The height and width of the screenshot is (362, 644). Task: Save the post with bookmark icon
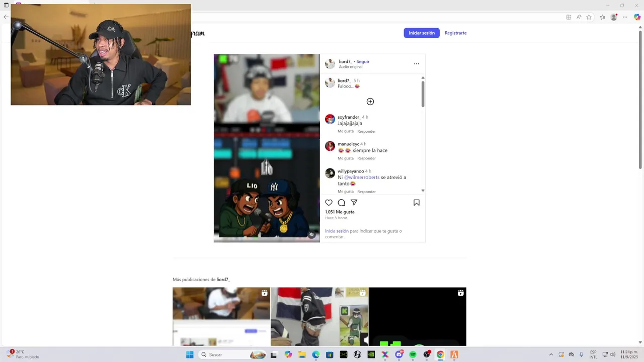pos(417,203)
